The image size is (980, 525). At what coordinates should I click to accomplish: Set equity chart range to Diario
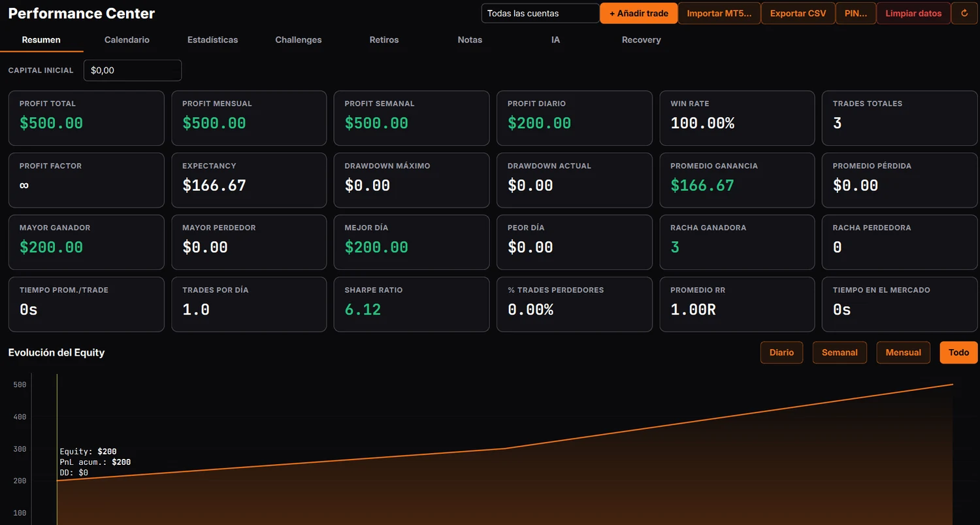[781, 352]
